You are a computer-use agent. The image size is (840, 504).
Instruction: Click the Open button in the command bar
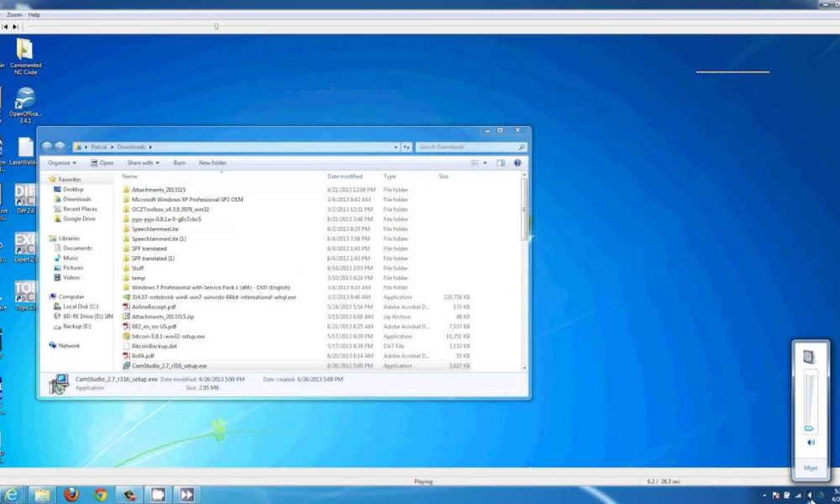click(103, 162)
